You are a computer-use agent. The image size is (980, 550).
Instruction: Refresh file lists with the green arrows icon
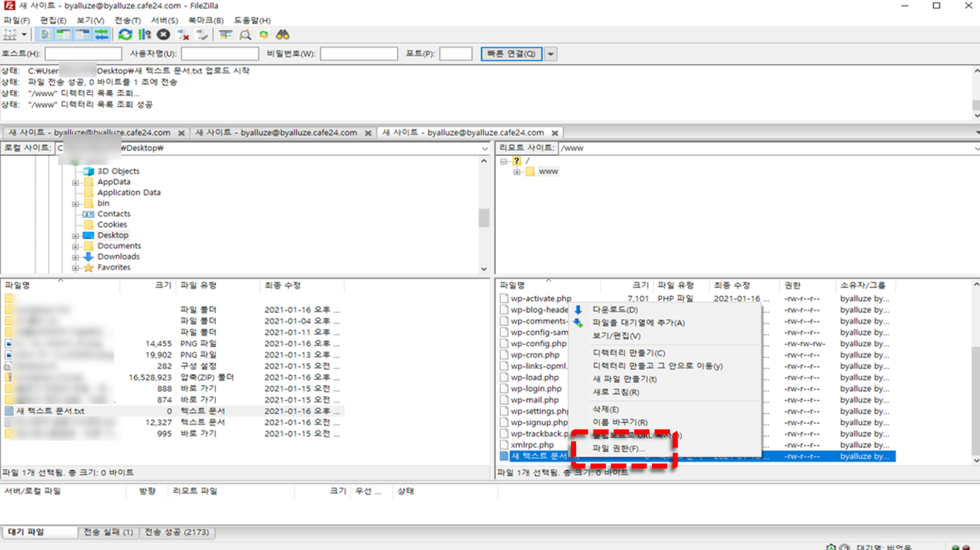pyautogui.click(x=125, y=34)
